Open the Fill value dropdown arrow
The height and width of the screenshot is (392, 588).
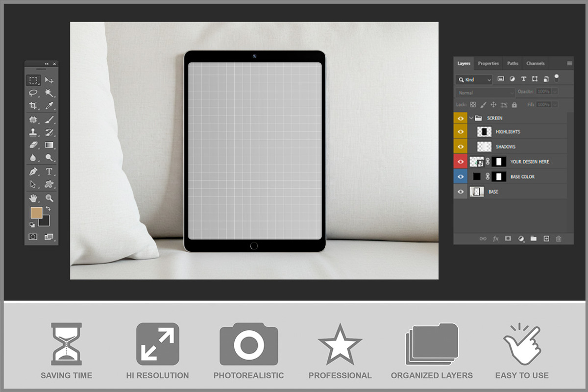555,104
